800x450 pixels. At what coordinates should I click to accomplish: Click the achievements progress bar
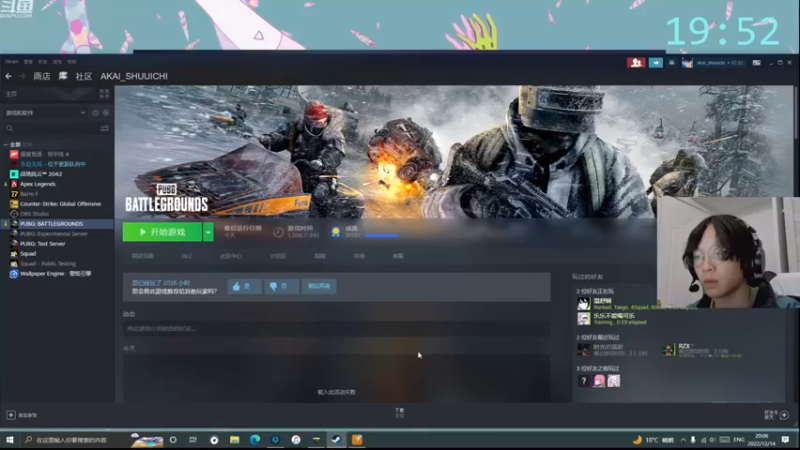(x=381, y=236)
